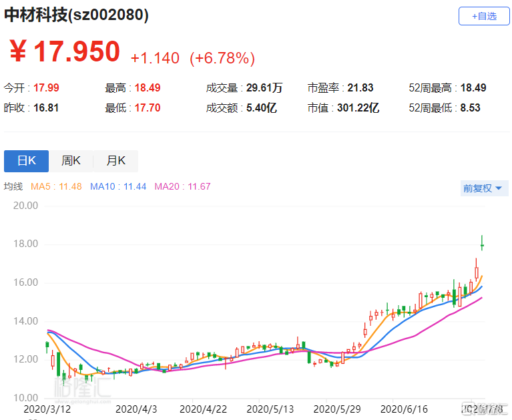The width and height of the screenshot is (512, 420).
Task: Click the 今开 value 17.99
Action: (46, 88)
